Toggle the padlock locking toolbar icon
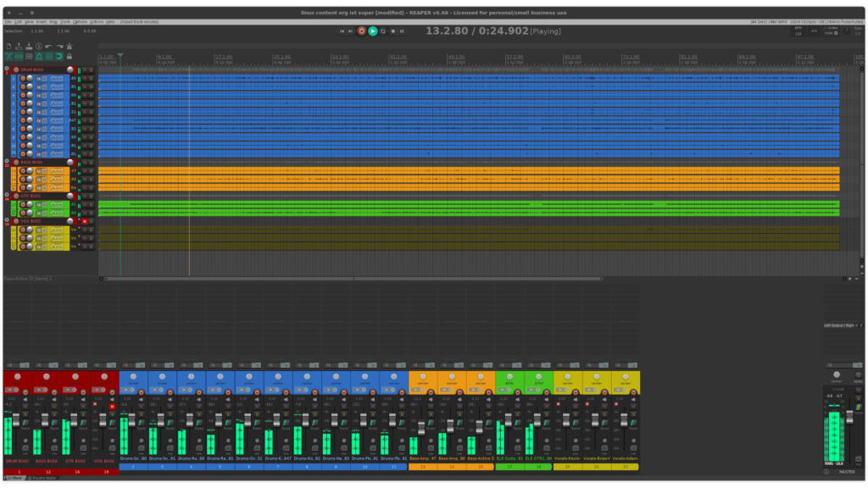Viewport: 868px width, 488px height. (70, 57)
